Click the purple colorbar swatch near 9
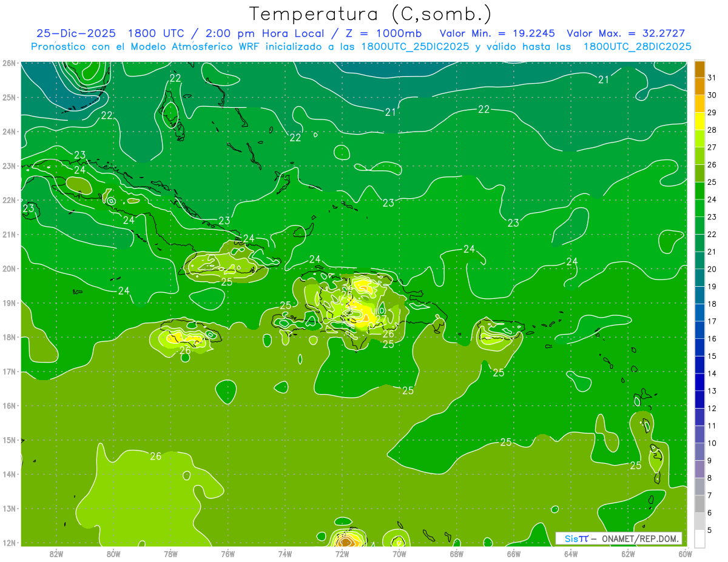 click(x=699, y=469)
